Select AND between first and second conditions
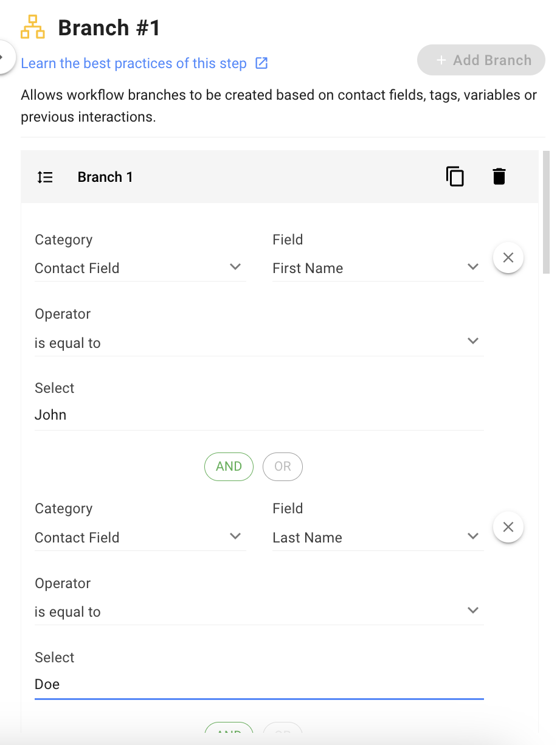Viewport: 560px width, 745px height. pyautogui.click(x=229, y=466)
